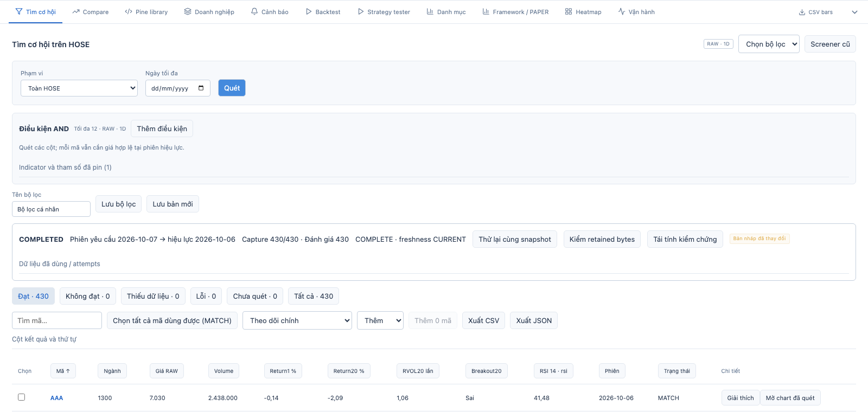Tick the checkbox for AAA row
The width and height of the screenshot is (868, 412).
(x=21, y=397)
